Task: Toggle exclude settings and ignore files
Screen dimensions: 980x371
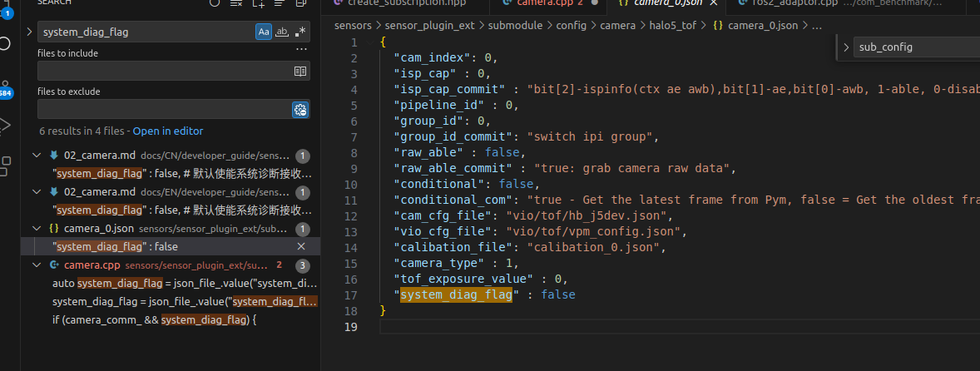Action: click(300, 109)
